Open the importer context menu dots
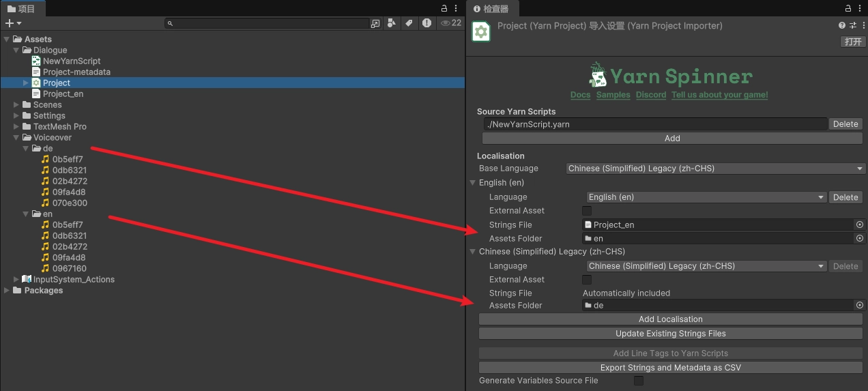Image resolution: width=868 pixels, height=391 pixels. (x=863, y=25)
